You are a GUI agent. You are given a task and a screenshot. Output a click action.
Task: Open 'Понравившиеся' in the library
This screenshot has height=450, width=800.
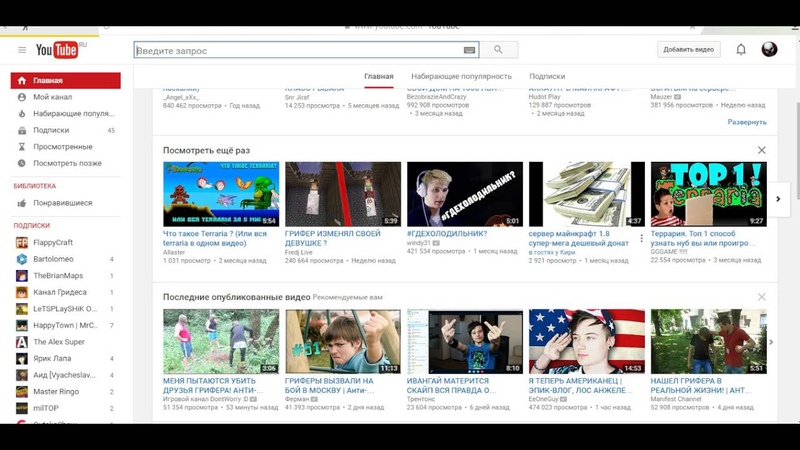click(x=62, y=203)
